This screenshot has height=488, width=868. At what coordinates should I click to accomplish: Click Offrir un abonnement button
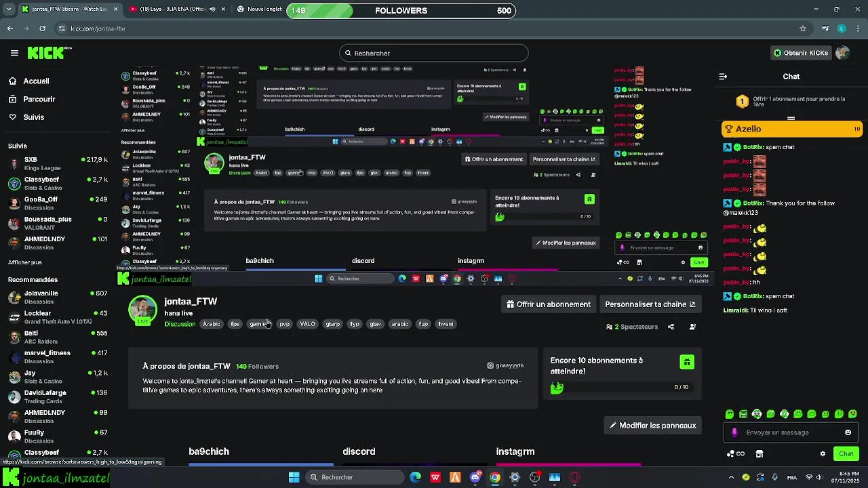pyautogui.click(x=549, y=304)
